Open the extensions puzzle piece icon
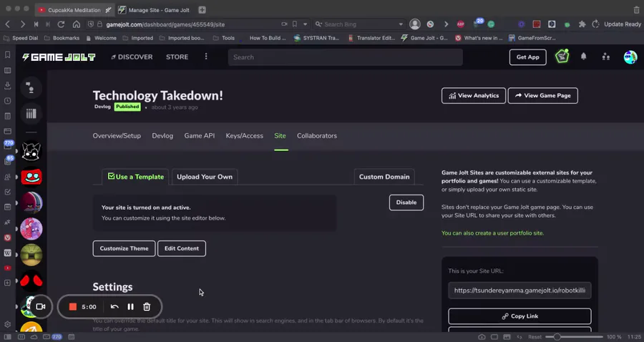The height and width of the screenshot is (342, 644). click(582, 24)
